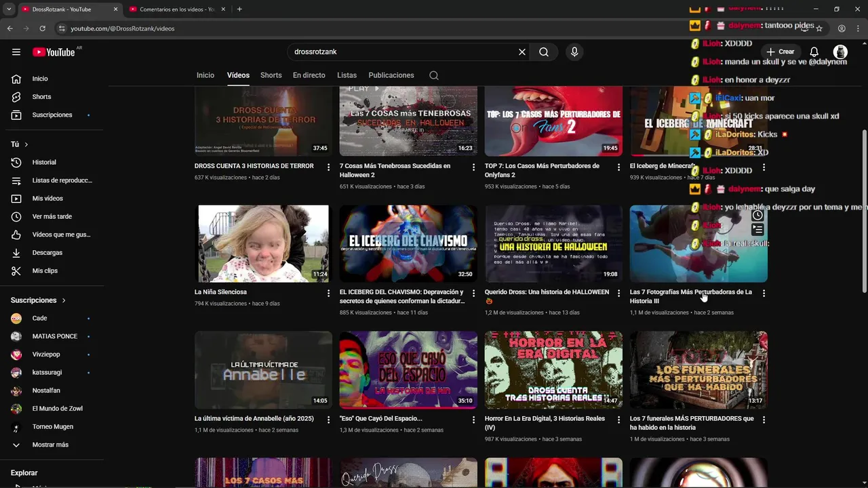The image size is (868, 488).
Task: Click the page vertical scrollbar
Action: (864, 210)
